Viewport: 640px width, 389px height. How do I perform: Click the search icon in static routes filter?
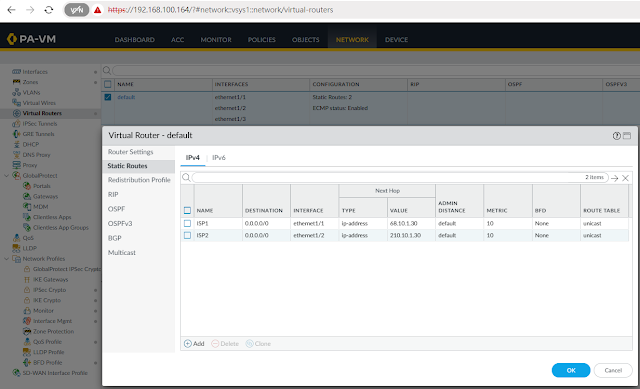186,178
